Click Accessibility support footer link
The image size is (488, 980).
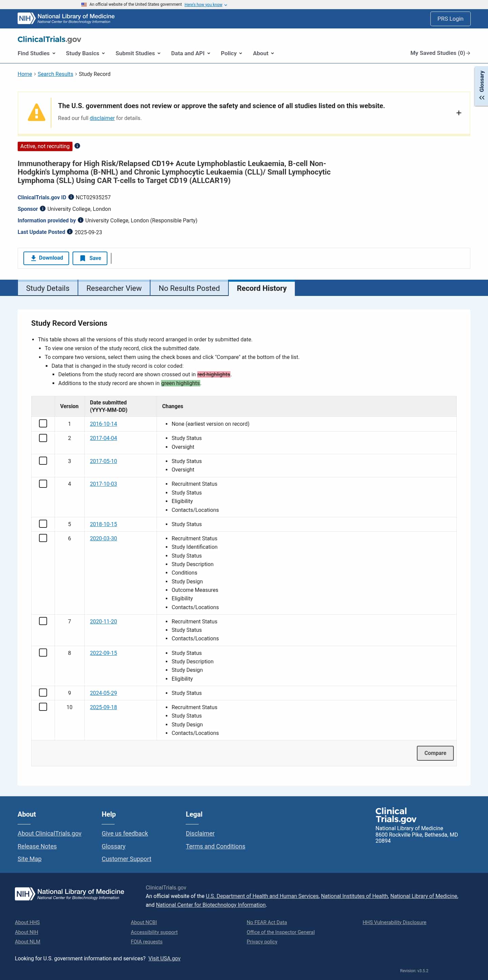click(x=154, y=932)
